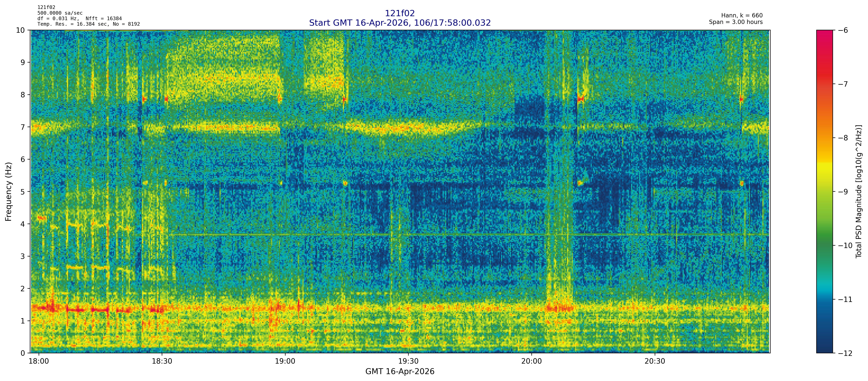Image resolution: width=868 pixels, height=381 pixels.
Task: Click the 20:00 time axis tick label
Action: pyautogui.click(x=531, y=361)
